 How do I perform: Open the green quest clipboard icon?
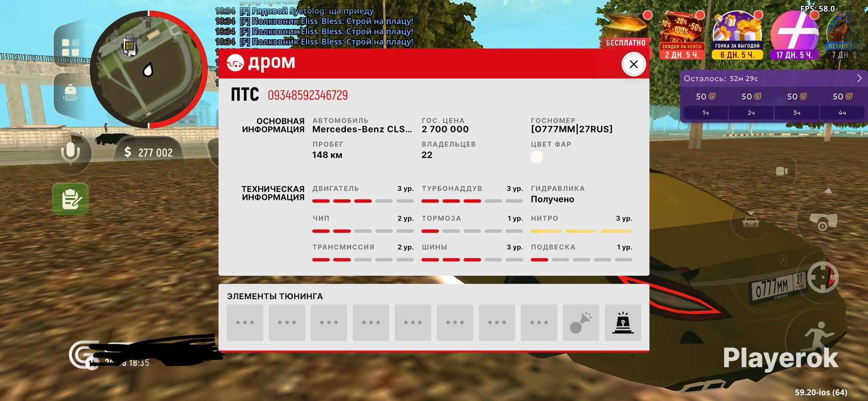71,199
